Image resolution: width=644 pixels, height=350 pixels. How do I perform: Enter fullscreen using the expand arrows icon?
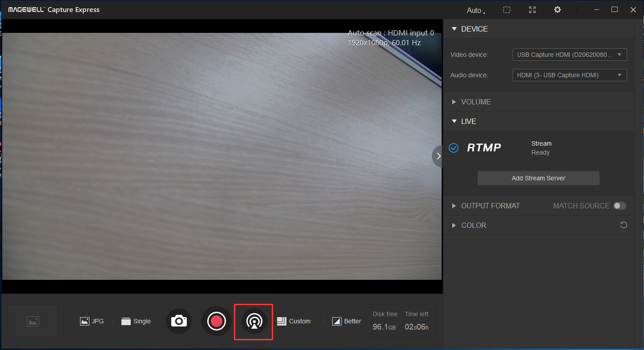click(532, 10)
